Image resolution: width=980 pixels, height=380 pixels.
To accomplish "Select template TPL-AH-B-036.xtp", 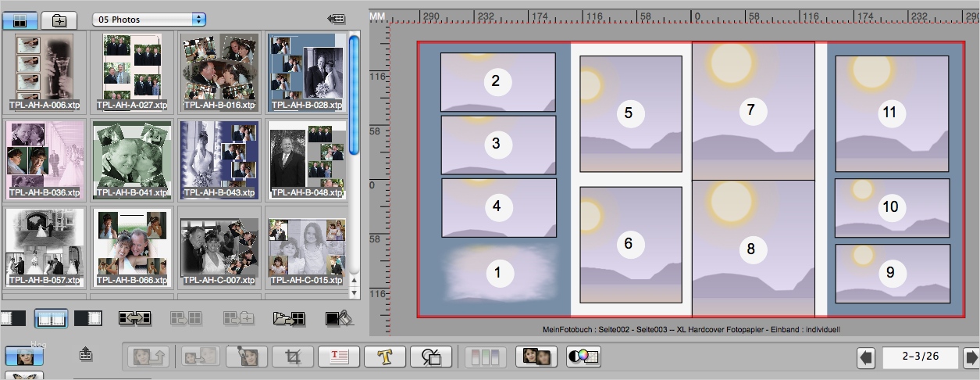I will point(45,159).
